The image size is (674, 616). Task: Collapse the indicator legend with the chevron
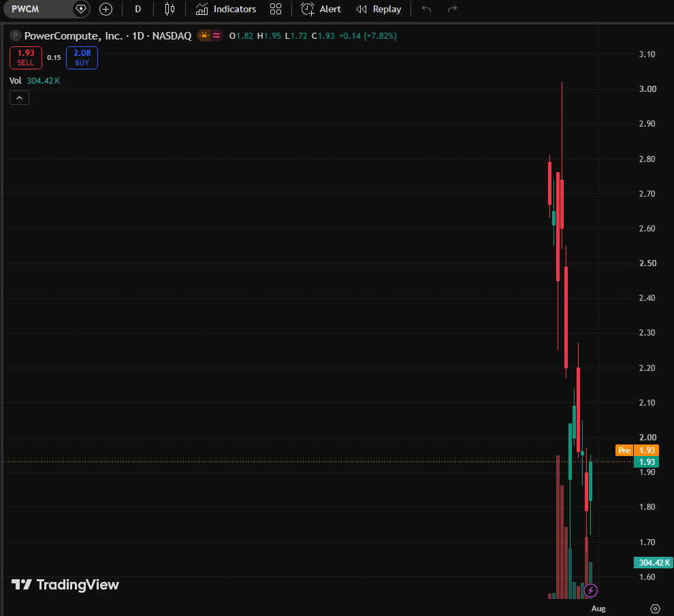(x=19, y=98)
